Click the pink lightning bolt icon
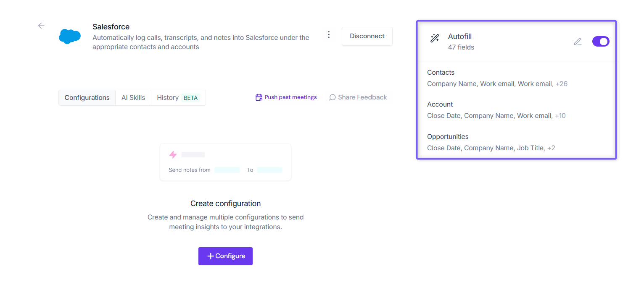 pyautogui.click(x=173, y=155)
